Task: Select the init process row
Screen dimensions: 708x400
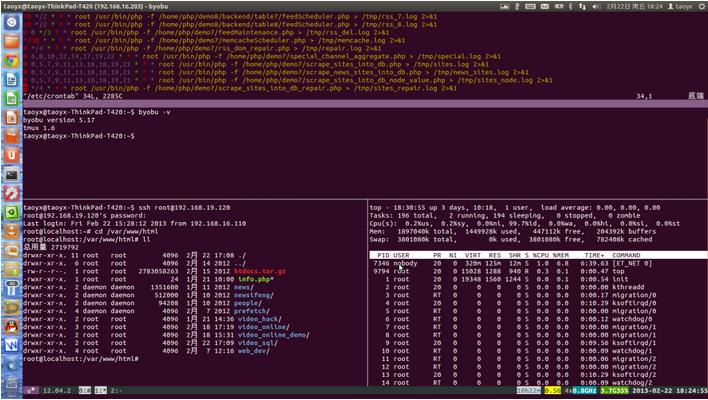Action: click(x=499, y=279)
